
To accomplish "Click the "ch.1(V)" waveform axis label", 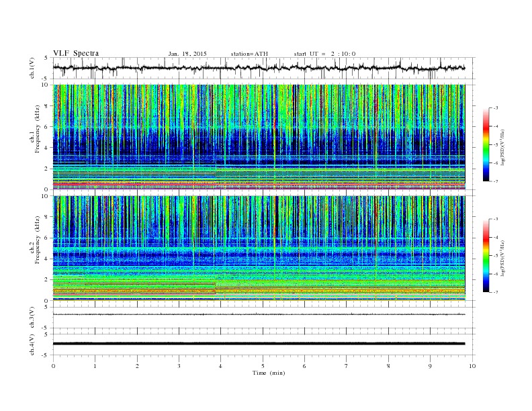I will coord(32,68).
